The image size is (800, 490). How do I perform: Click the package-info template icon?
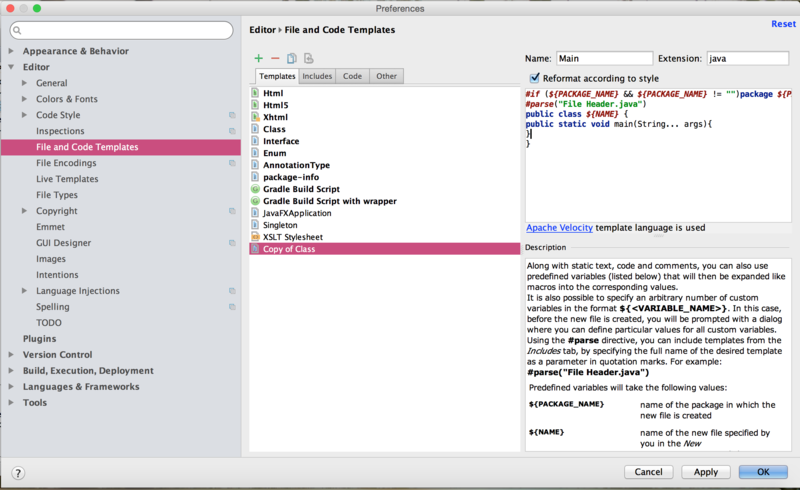tap(255, 177)
